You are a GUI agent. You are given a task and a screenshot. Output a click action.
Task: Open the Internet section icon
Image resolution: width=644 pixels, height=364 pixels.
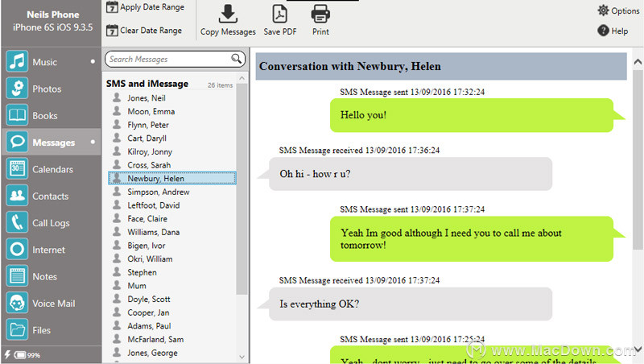pyautogui.click(x=17, y=250)
